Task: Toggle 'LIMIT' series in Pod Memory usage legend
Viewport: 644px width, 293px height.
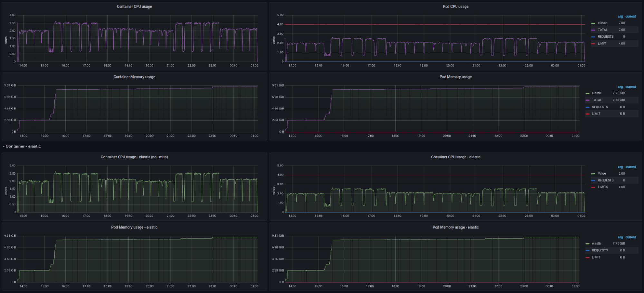Action: click(x=596, y=114)
